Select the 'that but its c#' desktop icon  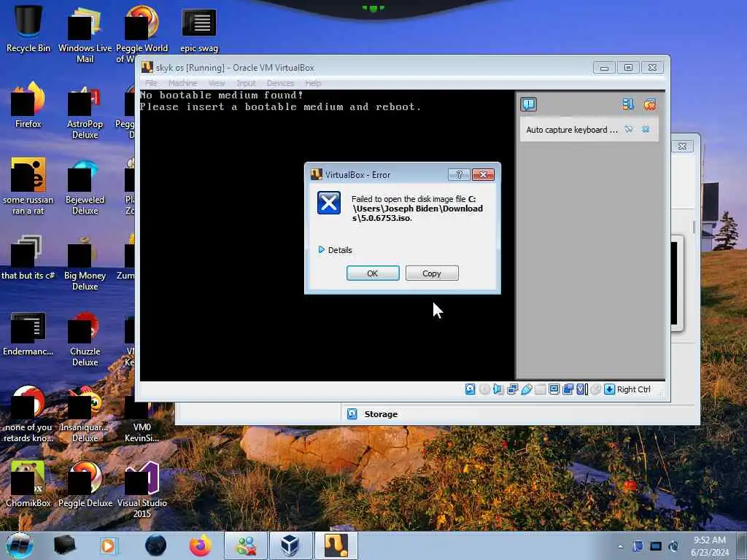[28, 257]
